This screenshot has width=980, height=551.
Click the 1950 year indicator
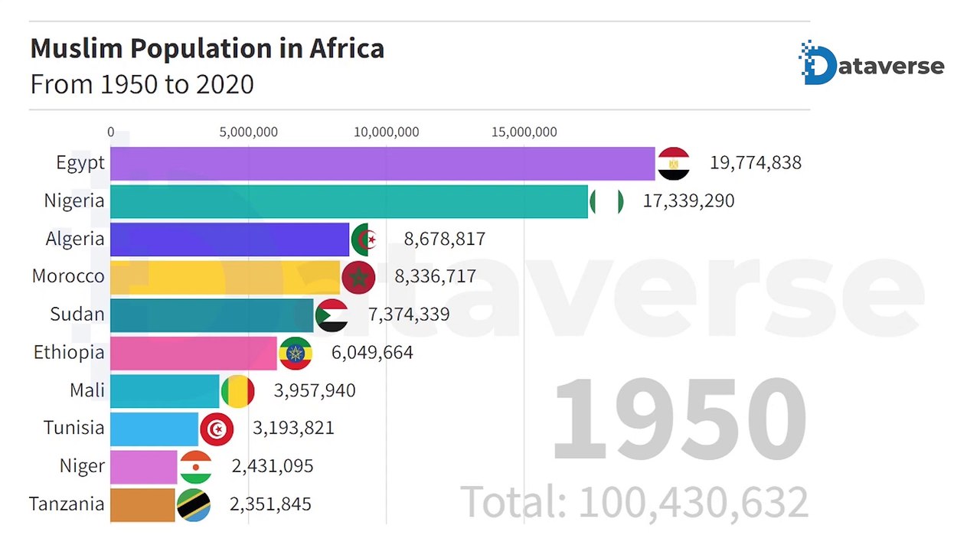(x=679, y=419)
